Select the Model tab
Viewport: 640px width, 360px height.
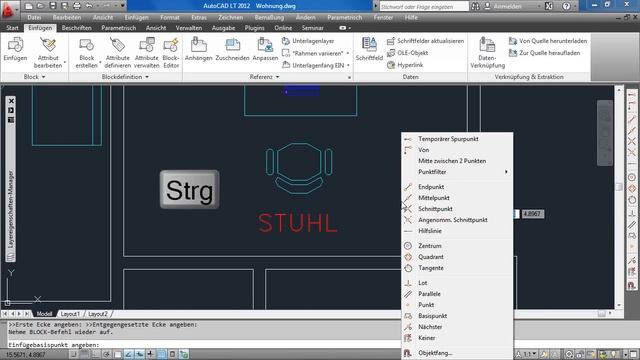click(x=44, y=313)
